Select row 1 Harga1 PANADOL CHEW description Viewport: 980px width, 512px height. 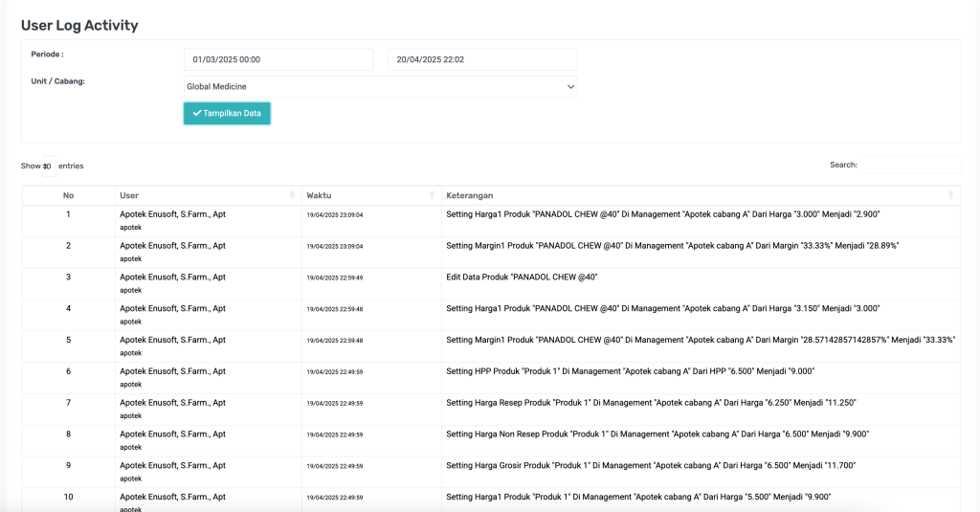pyautogui.click(x=662, y=214)
